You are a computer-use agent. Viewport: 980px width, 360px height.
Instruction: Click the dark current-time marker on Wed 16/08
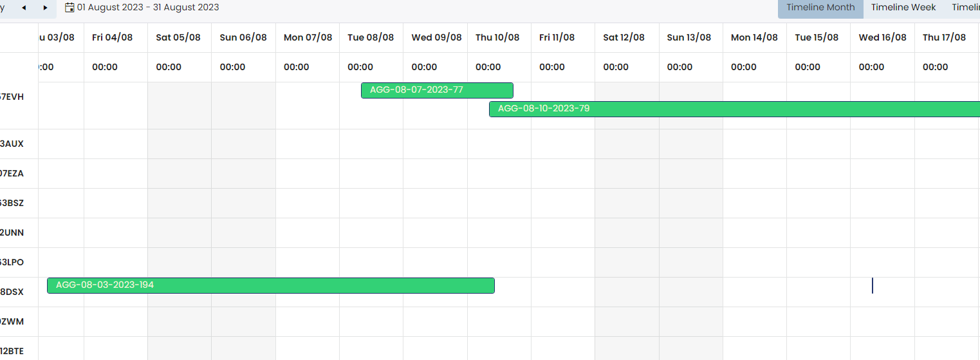coord(873,285)
